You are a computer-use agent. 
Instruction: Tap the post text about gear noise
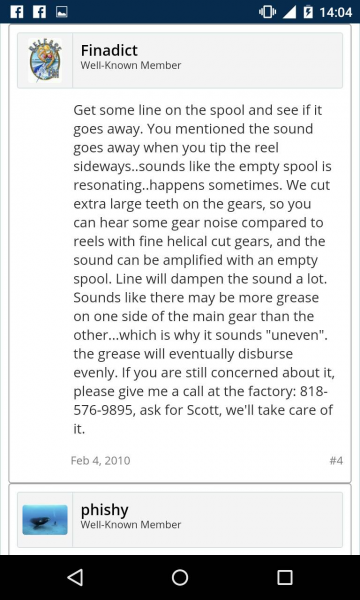(204, 269)
